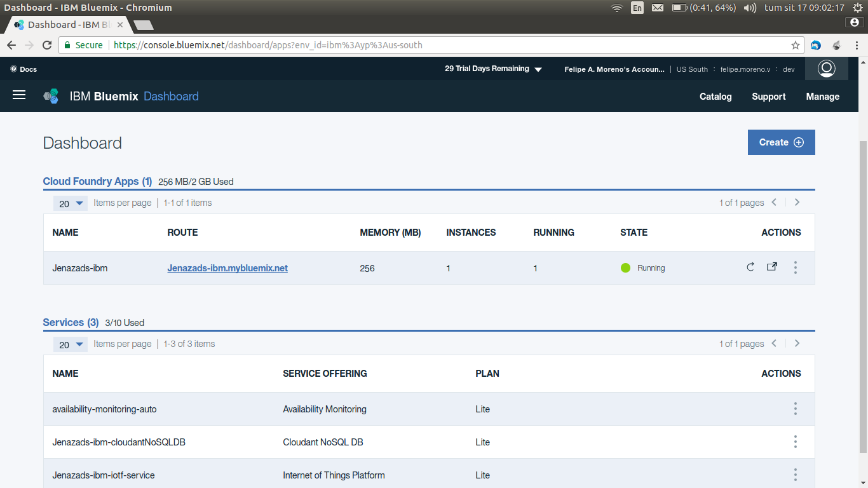
Task: Go to previous page of apps
Action: pos(774,202)
